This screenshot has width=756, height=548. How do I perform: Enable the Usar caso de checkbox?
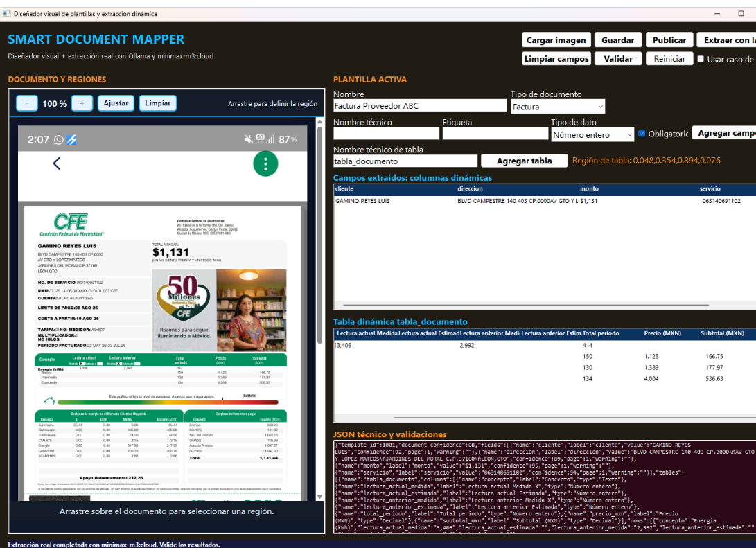pyautogui.click(x=701, y=59)
